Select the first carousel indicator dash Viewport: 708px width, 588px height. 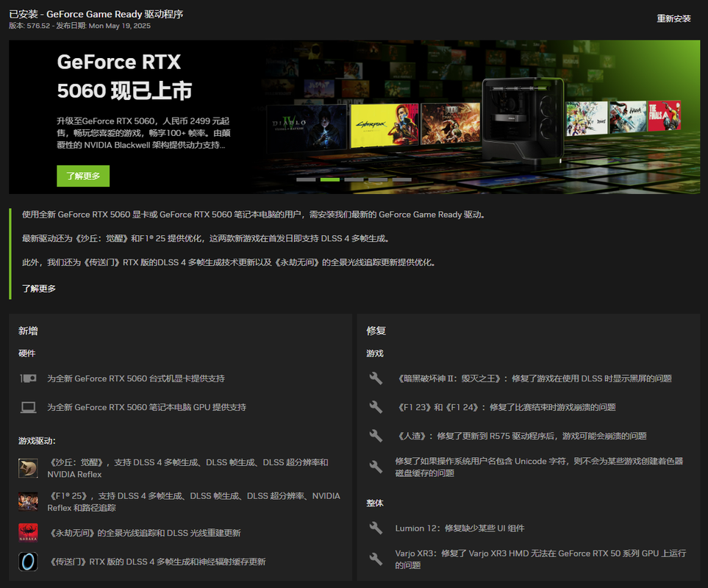pos(306,179)
